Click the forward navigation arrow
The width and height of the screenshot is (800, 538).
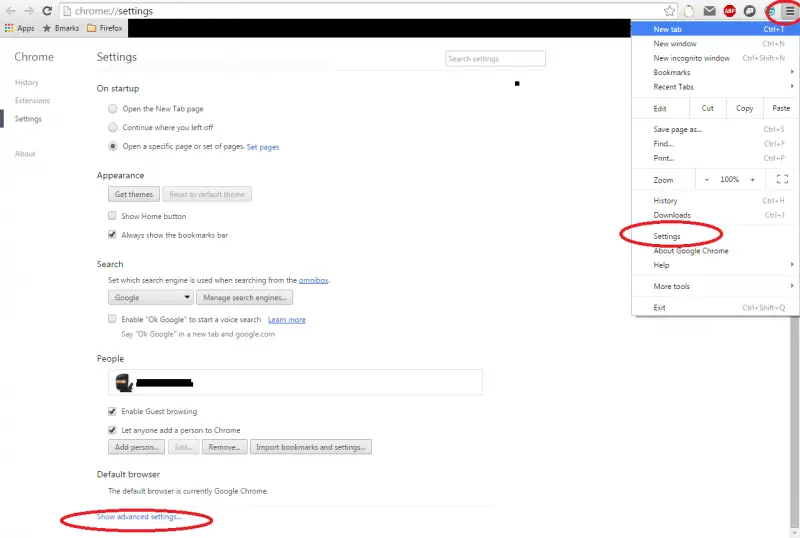(x=29, y=11)
